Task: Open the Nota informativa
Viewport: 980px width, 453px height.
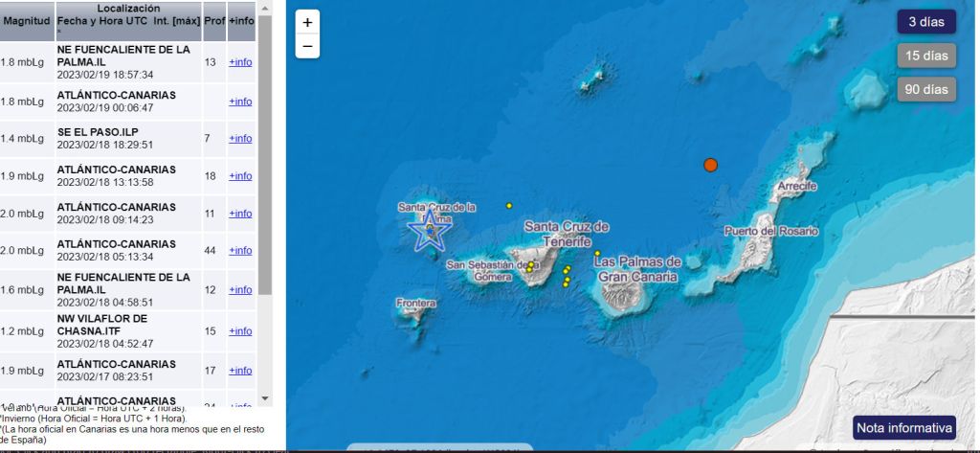Action: point(904,427)
